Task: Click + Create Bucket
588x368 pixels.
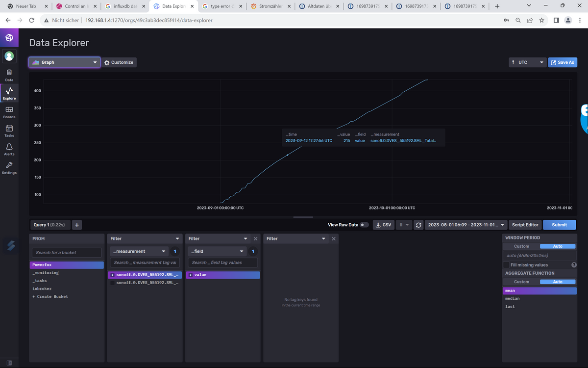Action: click(50, 297)
